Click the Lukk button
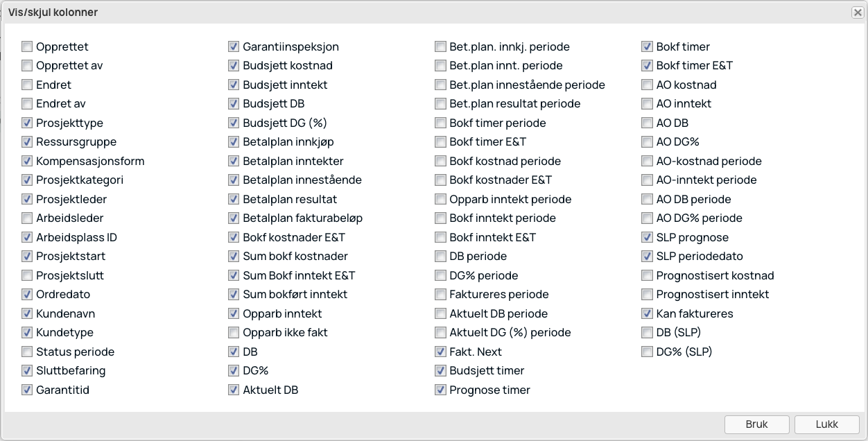The height and width of the screenshot is (441, 868). tap(827, 424)
